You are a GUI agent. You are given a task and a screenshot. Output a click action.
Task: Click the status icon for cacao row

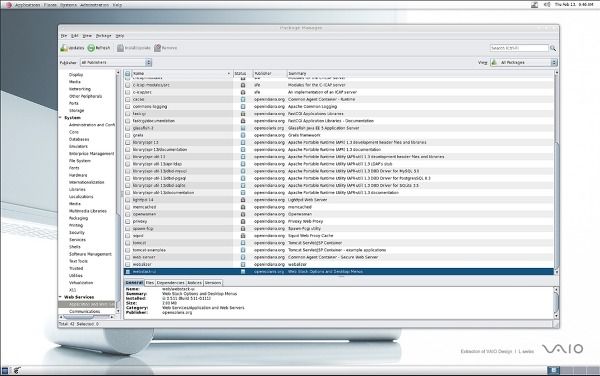tap(243, 99)
